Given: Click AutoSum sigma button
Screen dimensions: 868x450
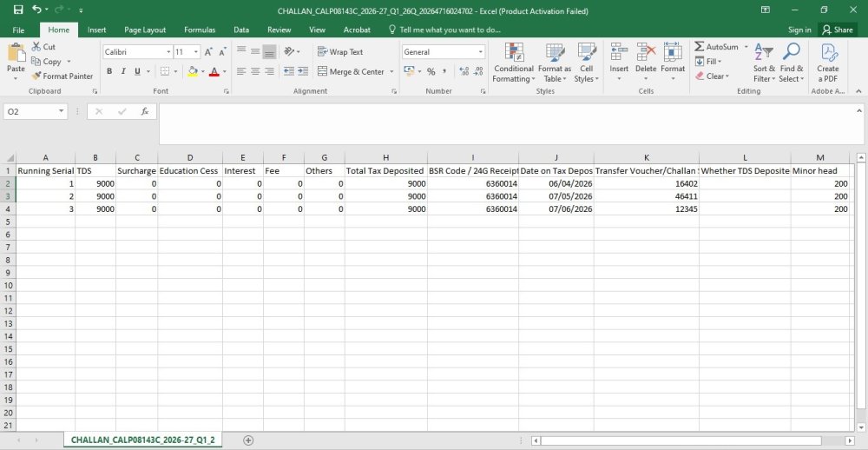Looking at the screenshot, I should [716, 47].
